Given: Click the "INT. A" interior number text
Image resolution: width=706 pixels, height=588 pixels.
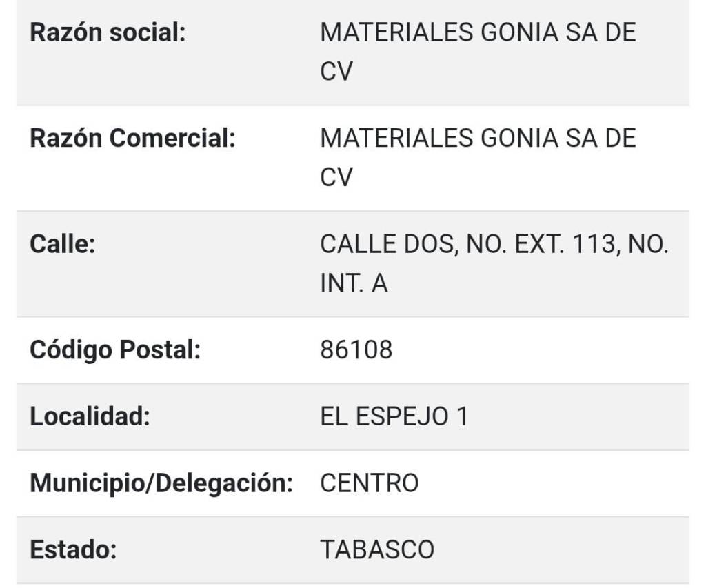Looking at the screenshot, I should click(x=354, y=283).
